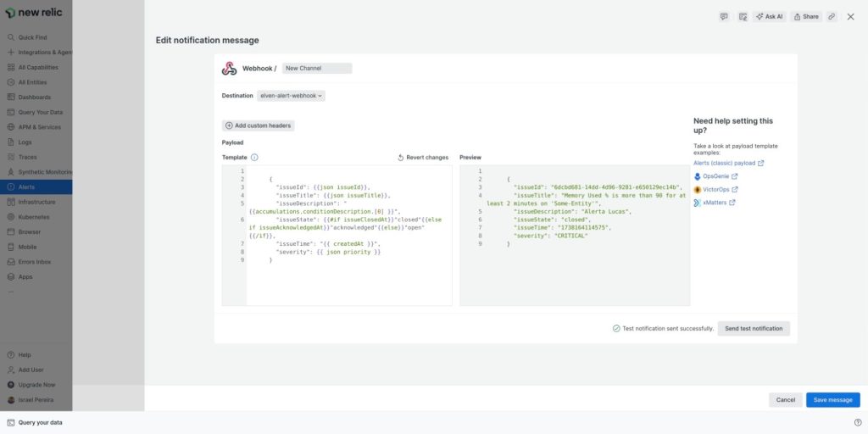Open the Israel Pereira user menu

[36, 399]
